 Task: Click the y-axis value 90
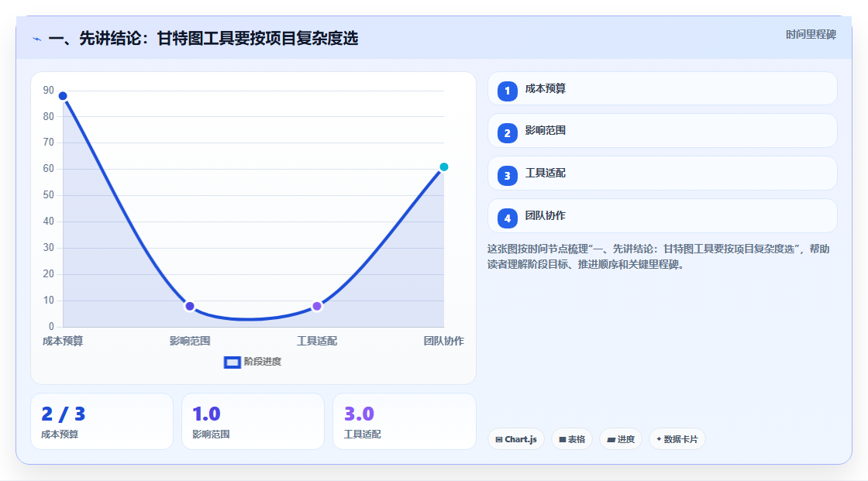[49, 90]
